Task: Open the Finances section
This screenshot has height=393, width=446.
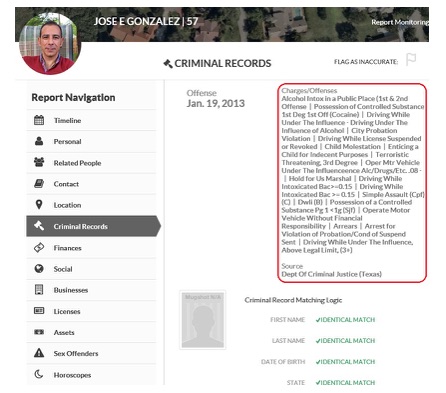Action: point(91,248)
